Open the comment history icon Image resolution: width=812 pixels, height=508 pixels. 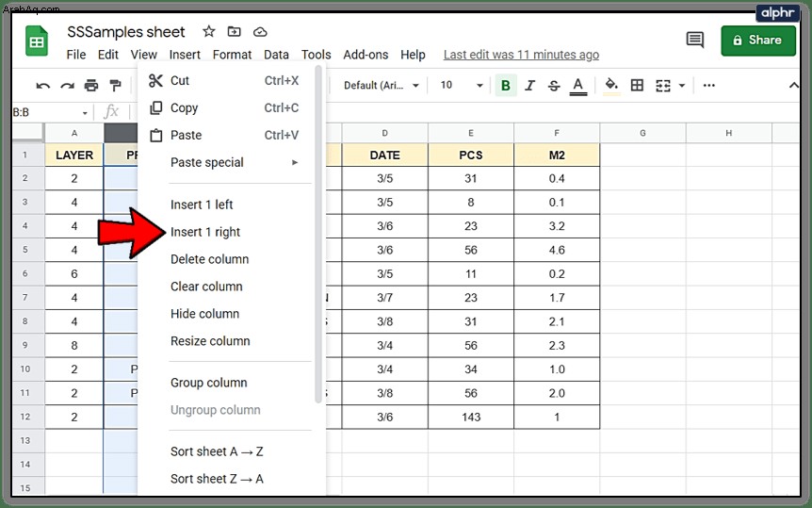(694, 40)
